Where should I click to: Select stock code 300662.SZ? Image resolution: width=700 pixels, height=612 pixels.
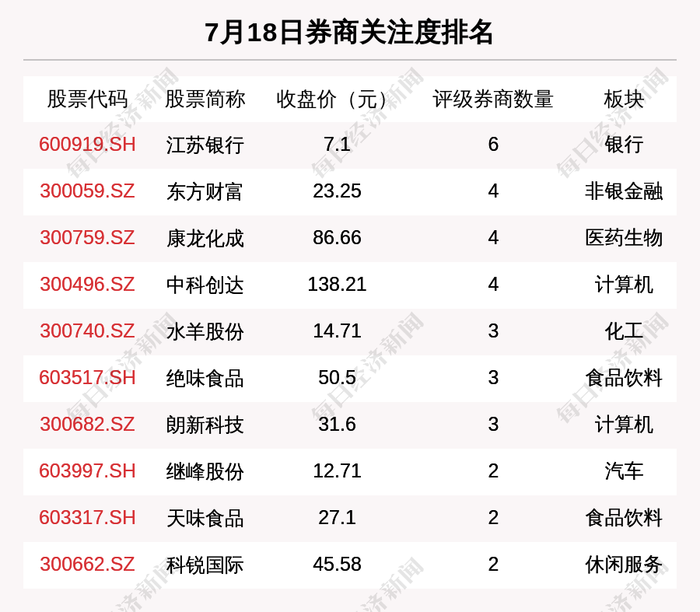pyautogui.click(x=87, y=565)
